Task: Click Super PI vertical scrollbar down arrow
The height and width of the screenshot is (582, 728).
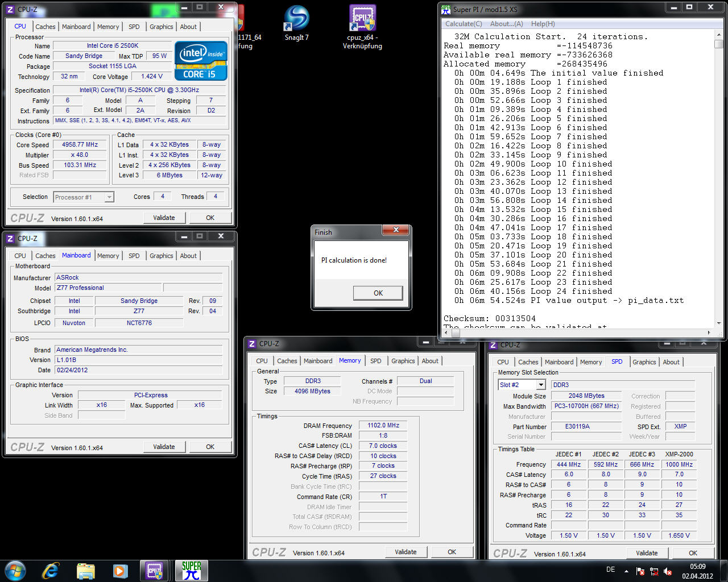Action: click(x=718, y=322)
